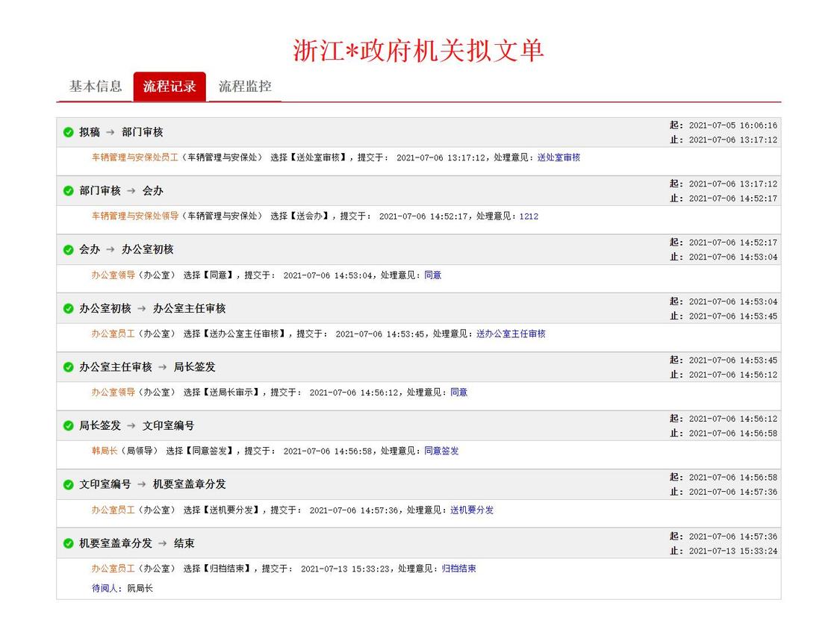Click green check for 局长签发 → 文印室编号
The image size is (840, 635).
point(69,426)
